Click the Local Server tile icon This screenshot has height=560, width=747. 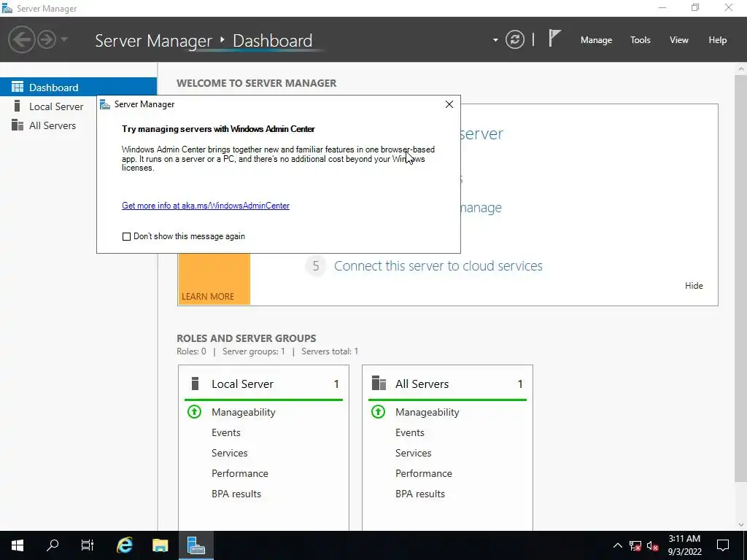tap(194, 384)
